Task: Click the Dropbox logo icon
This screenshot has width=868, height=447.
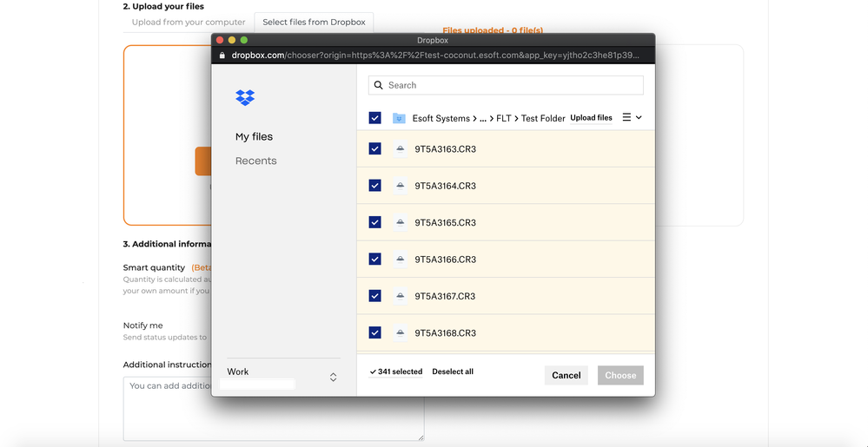Action: [245, 97]
